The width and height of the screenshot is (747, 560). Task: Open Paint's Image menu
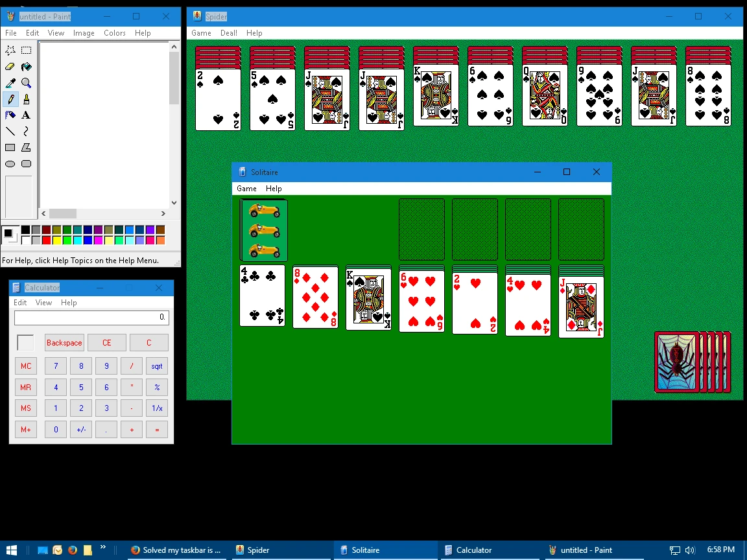pos(84,33)
